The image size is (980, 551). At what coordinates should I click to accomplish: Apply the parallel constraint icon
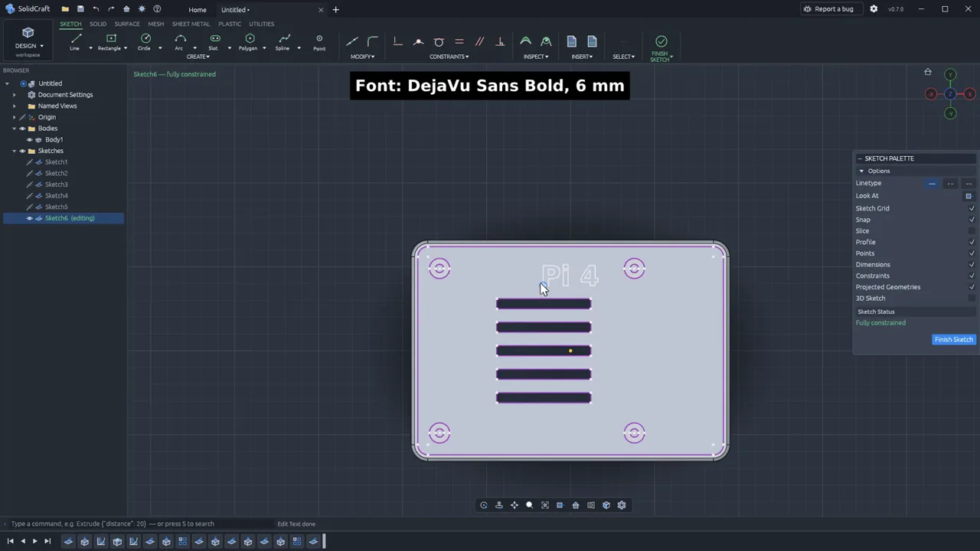point(480,41)
